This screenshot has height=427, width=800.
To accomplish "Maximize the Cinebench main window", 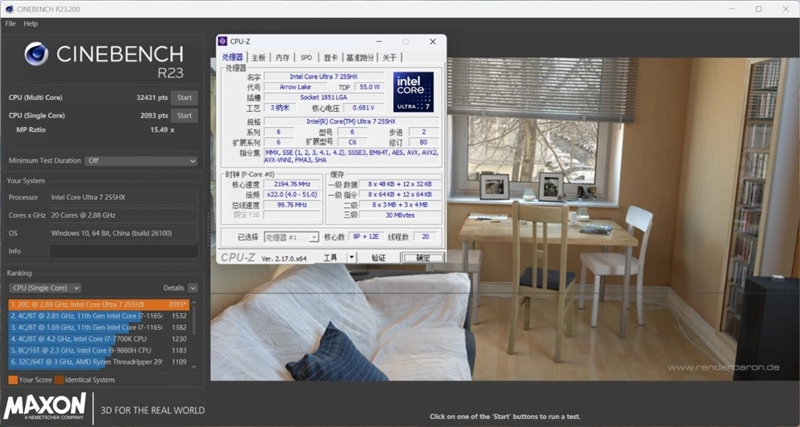I will click(759, 9).
